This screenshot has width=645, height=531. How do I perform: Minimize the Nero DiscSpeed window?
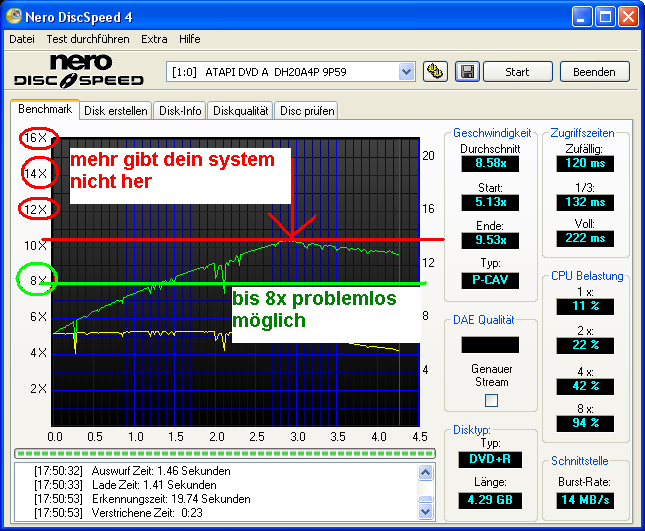tap(582, 17)
